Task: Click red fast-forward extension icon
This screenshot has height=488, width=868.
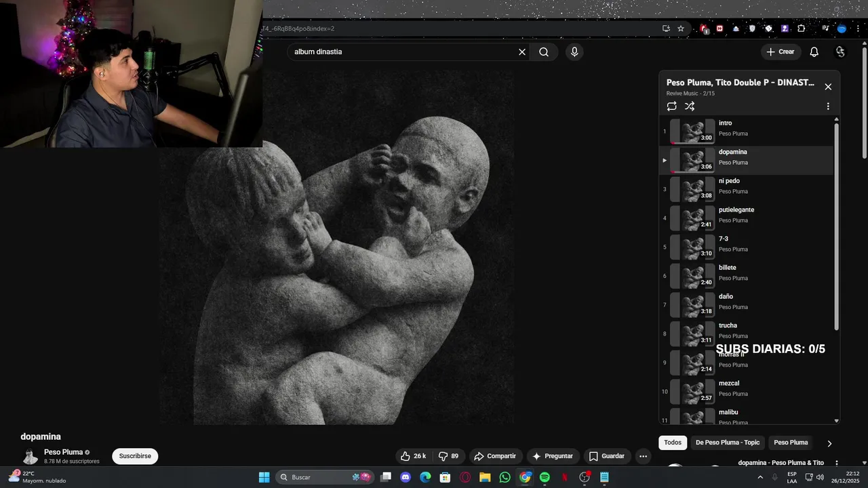Action: click(719, 28)
